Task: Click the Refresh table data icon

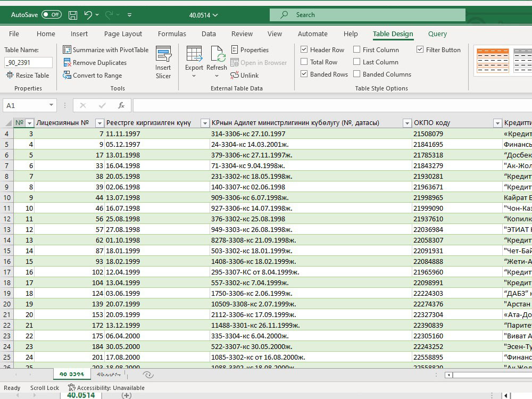Action: click(x=217, y=59)
